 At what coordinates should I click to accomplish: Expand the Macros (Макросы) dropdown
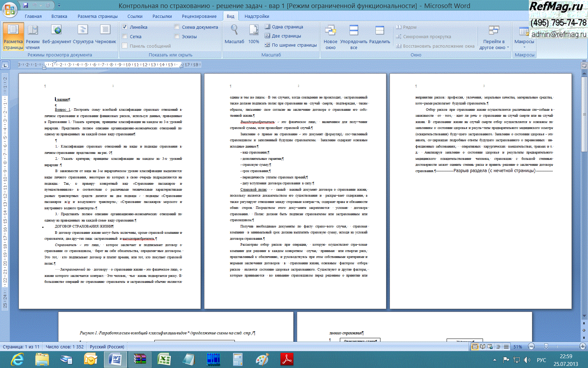point(524,44)
